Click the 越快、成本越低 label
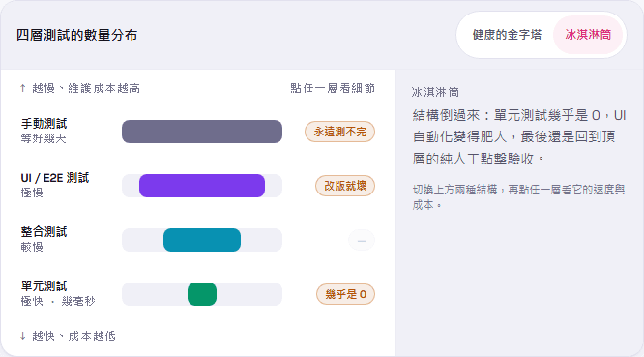The width and height of the screenshot is (644, 357). [x=68, y=336]
